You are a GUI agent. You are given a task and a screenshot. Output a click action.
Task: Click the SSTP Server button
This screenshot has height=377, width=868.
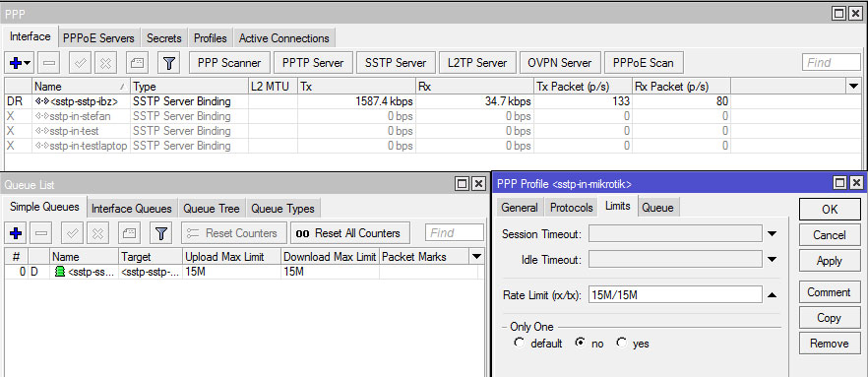(x=396, y=63)
